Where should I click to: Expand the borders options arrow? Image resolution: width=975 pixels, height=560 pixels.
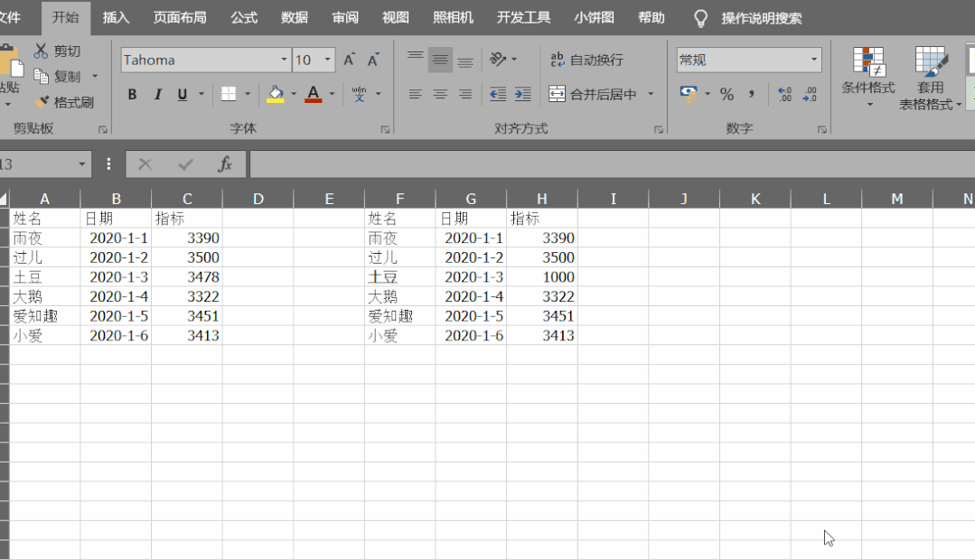coord(248,95)
